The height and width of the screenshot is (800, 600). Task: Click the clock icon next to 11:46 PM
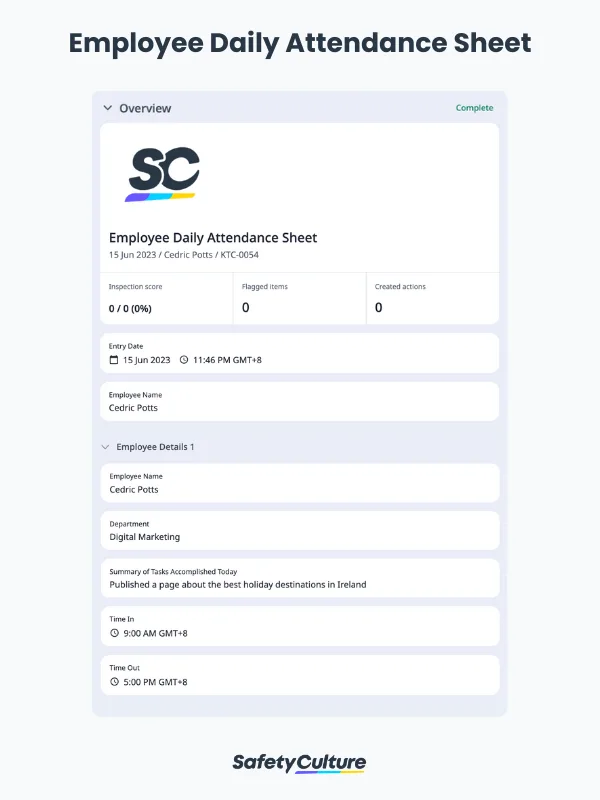pos(184,360)
